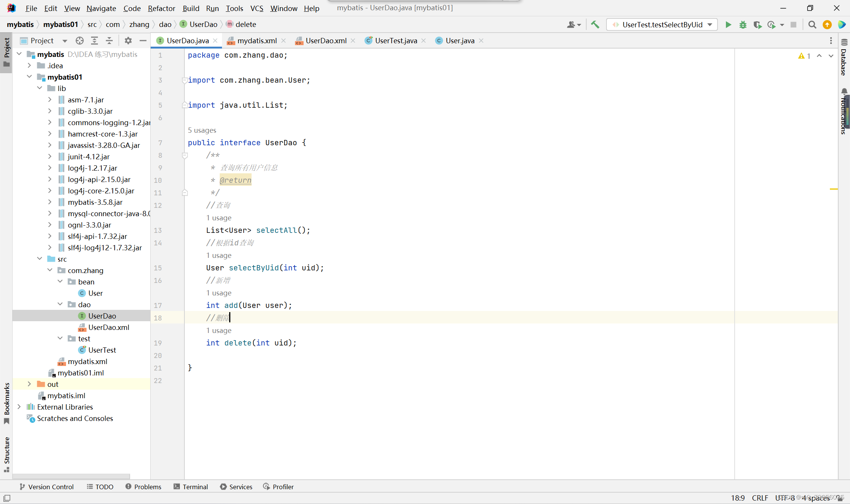850x504 pixels.
Task: Click the green Run button
Action: [728, 25]
